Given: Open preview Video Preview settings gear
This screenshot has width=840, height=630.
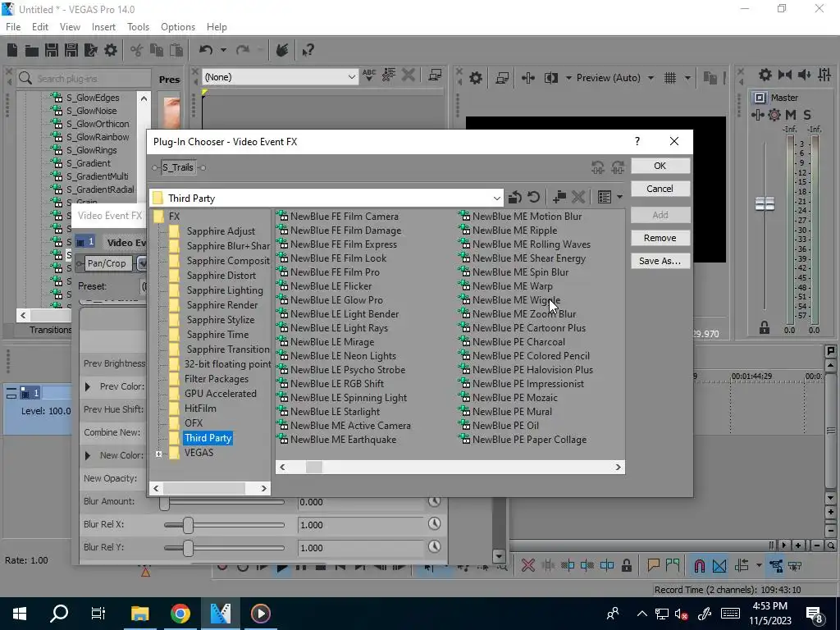Looking at the screenshot, I should tap(476, 78).
